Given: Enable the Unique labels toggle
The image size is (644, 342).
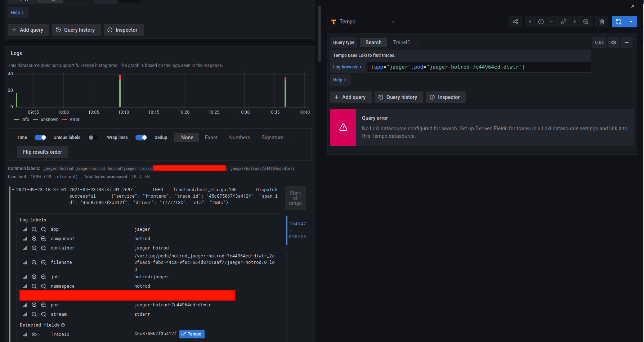Looking at the screenshot, I should [94, 138].
